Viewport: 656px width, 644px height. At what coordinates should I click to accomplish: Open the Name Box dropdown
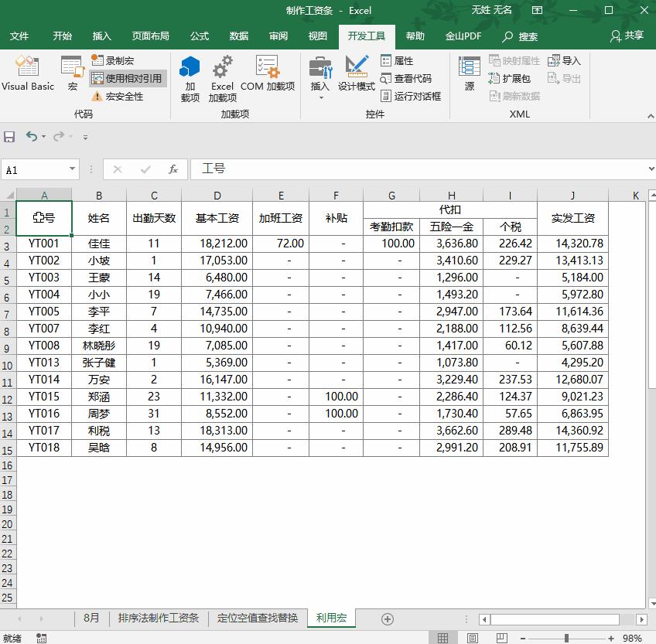tap(71, 169)
